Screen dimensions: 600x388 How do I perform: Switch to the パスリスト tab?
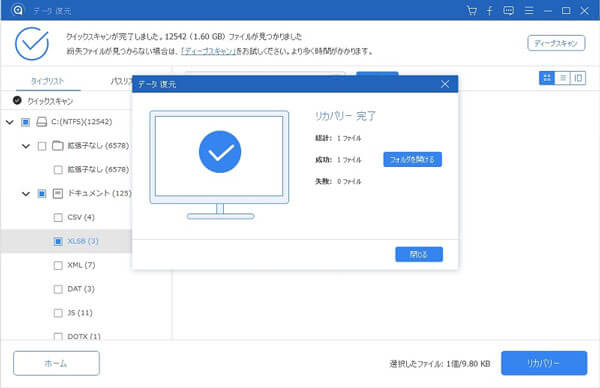(x=121, y=81)
